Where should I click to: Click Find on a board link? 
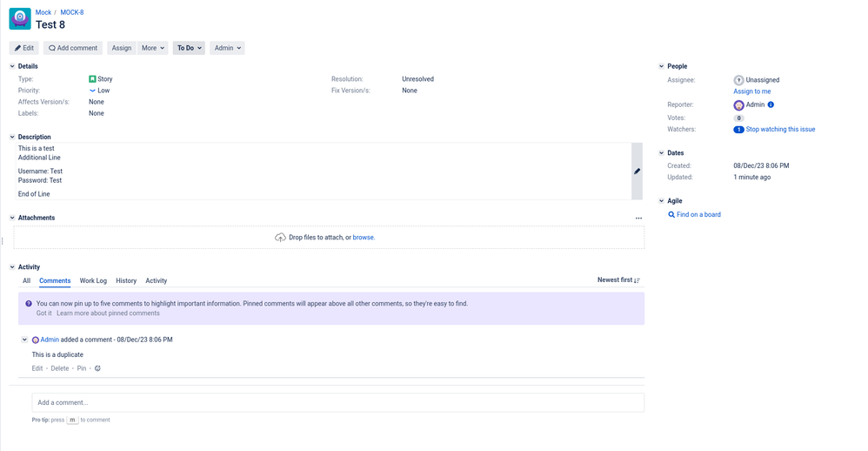698,214
